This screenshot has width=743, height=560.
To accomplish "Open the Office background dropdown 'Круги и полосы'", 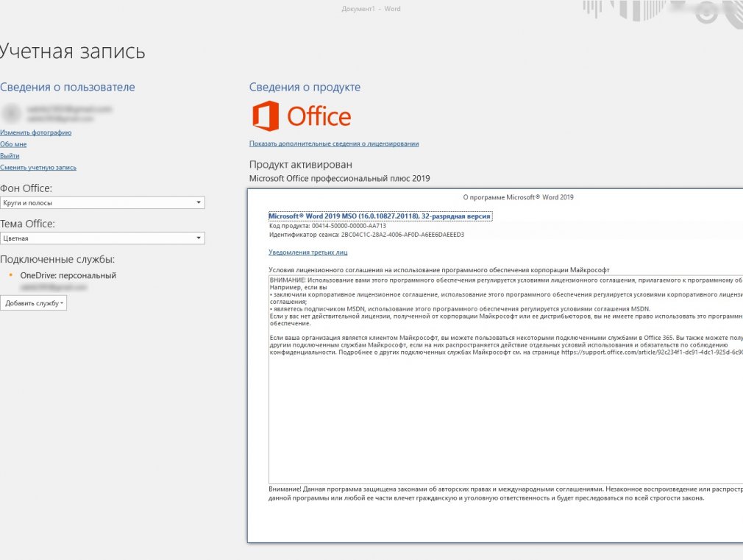I will 102,202.
